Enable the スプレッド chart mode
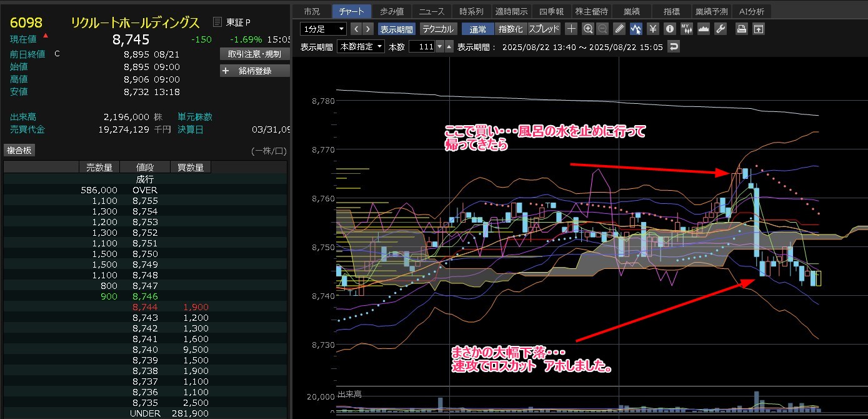 point(544,29)
